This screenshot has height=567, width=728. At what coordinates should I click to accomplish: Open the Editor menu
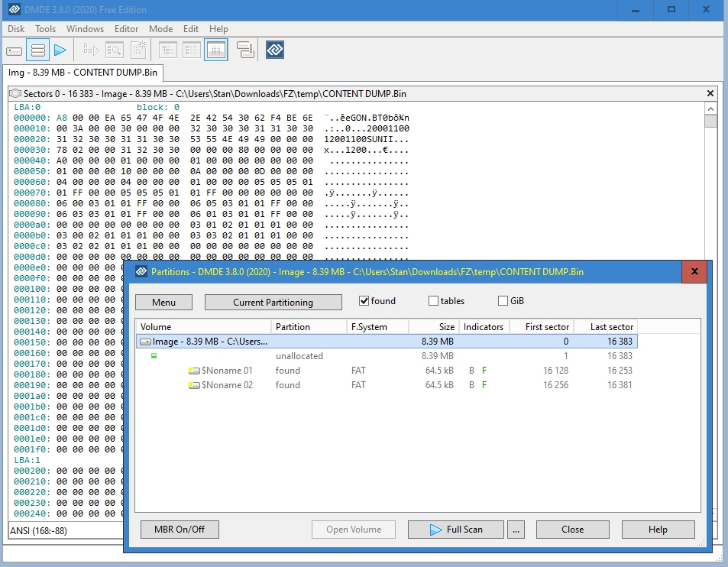(126, 29)
